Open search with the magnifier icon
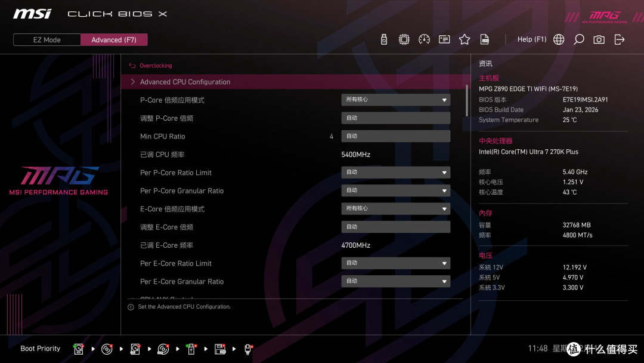This screenshot has width=644, height=363. [578, 39]
